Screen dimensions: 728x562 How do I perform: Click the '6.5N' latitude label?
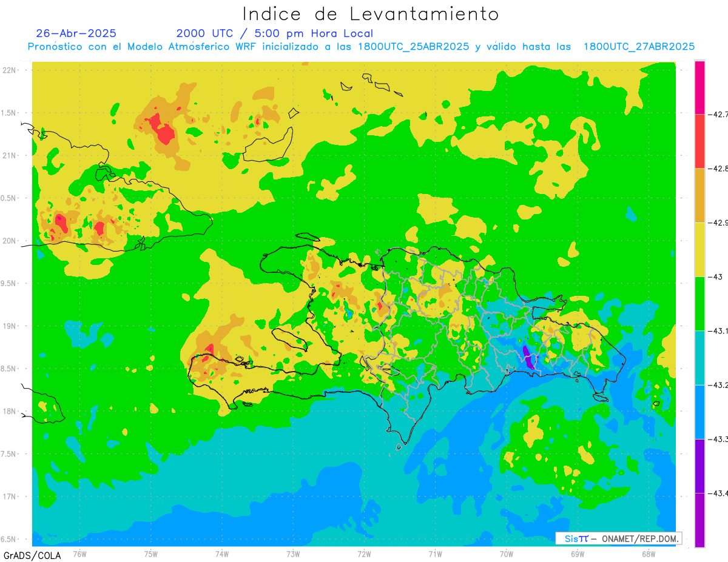pos(9,539)
